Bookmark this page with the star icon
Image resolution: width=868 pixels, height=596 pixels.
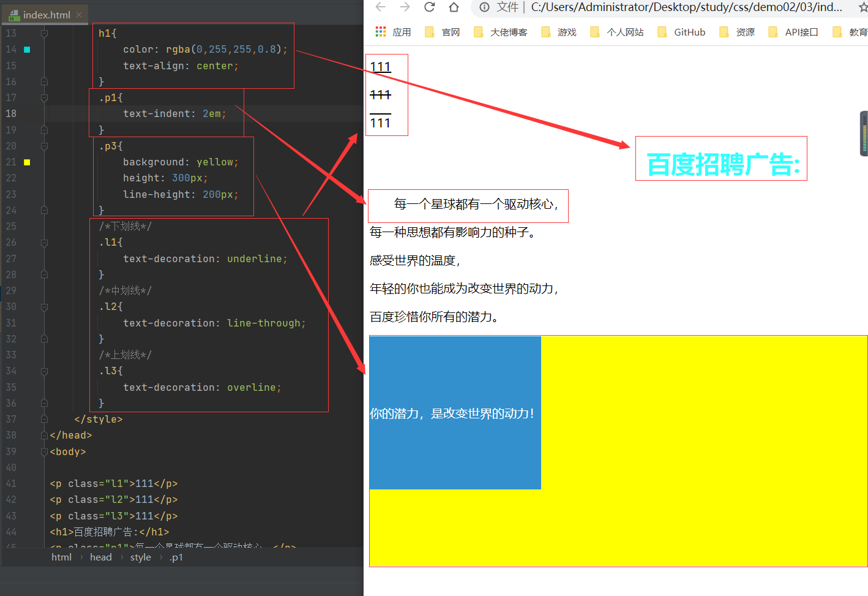[x=862, y=7]
